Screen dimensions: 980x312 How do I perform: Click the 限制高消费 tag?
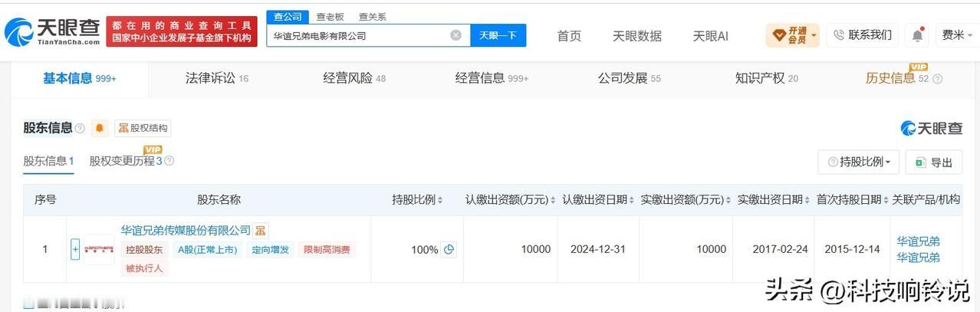coord(327,249)
